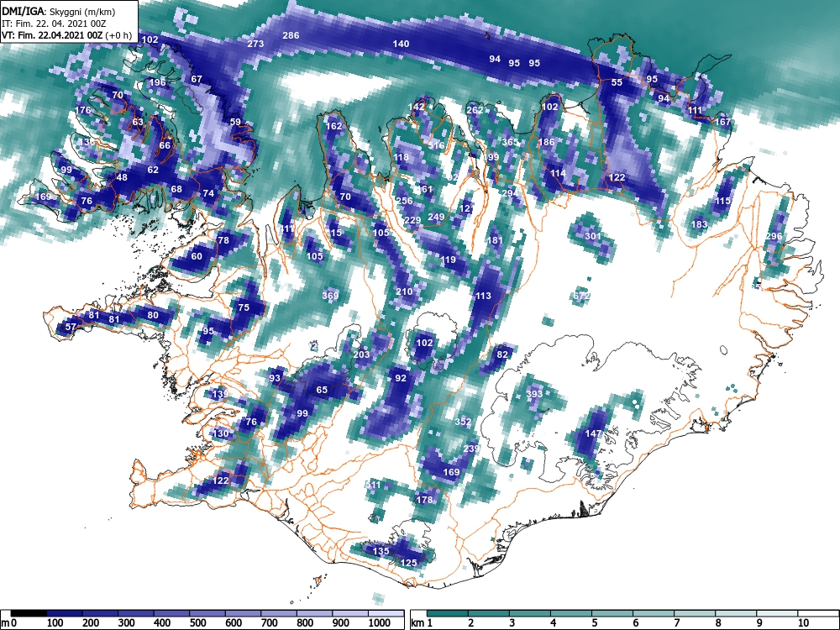Click the '55' visibility value
Image resolution: width=840 pixels, height=630 pixels.
click(x=617, y=82)
